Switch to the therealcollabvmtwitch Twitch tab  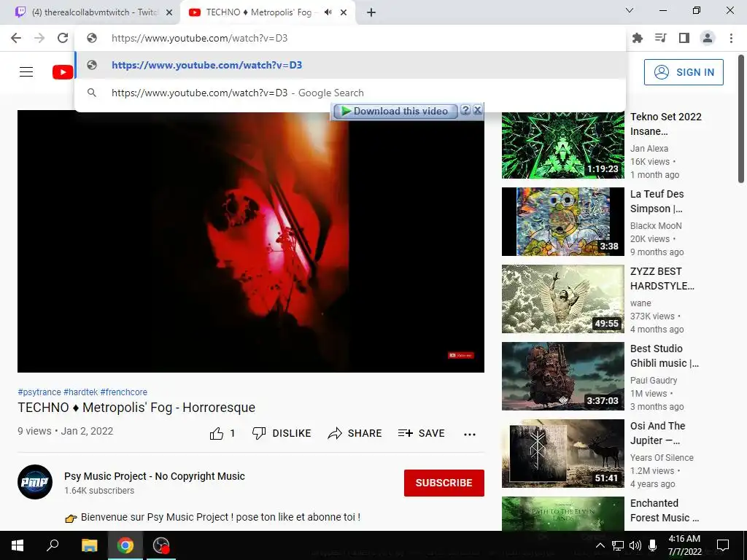[x=90, y=12]
